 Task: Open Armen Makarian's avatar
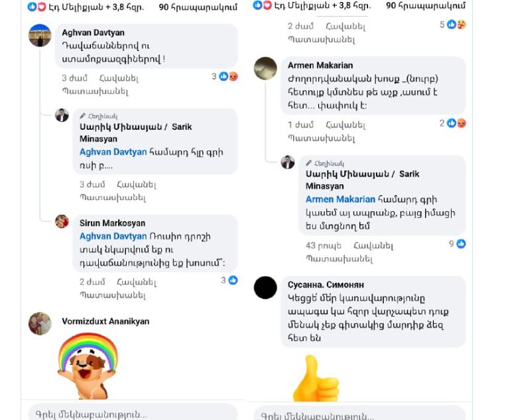coord(265,68)
